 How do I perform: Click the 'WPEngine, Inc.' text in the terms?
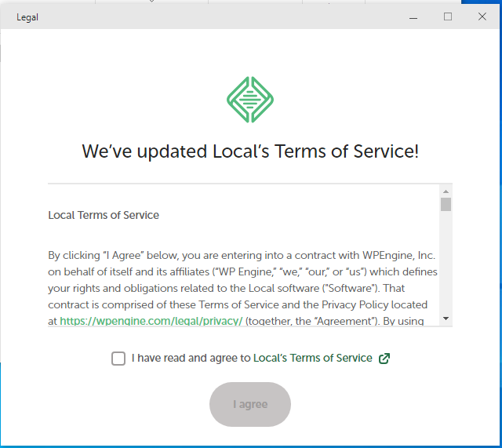(398, 256)
